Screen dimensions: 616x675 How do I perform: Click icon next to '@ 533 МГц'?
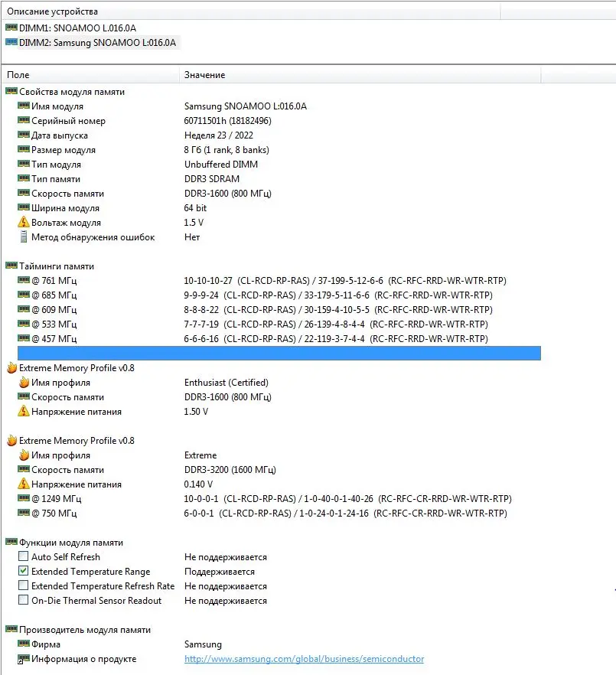coord(23,324)
